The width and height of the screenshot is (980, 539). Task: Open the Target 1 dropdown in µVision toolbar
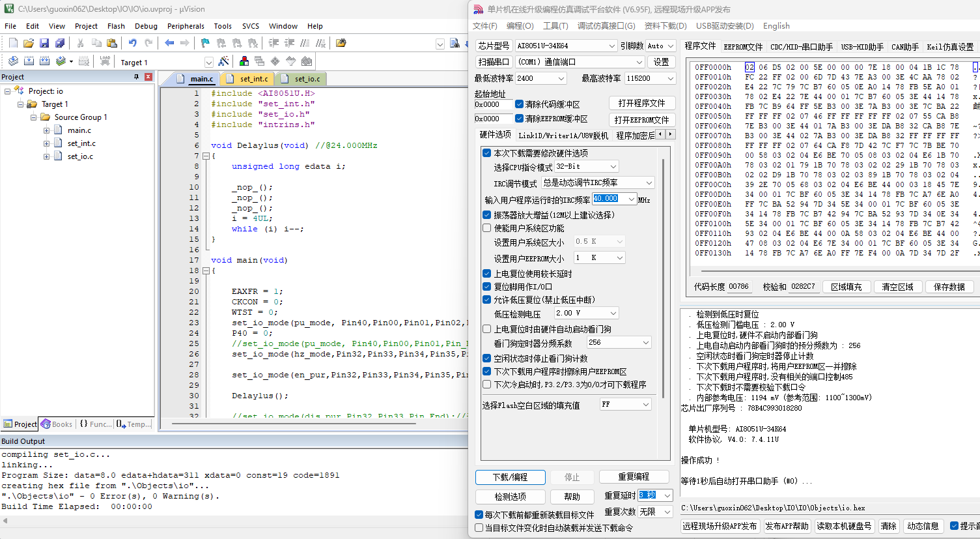click(209, 62)
